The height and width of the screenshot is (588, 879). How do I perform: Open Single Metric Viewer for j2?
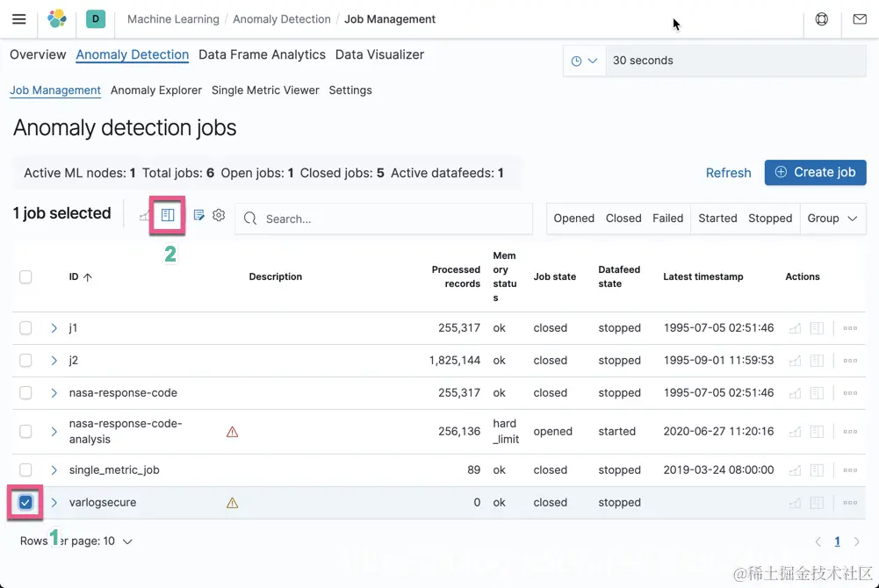(x=795, y=361)
